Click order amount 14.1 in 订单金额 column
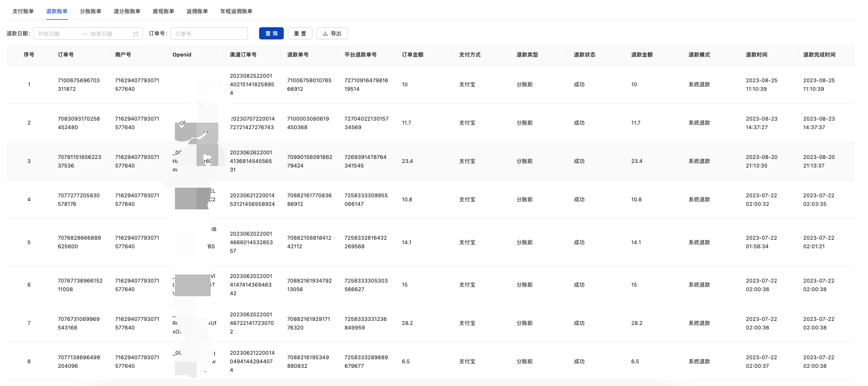The height and width of the screenshot is (386, 868). 407,242
